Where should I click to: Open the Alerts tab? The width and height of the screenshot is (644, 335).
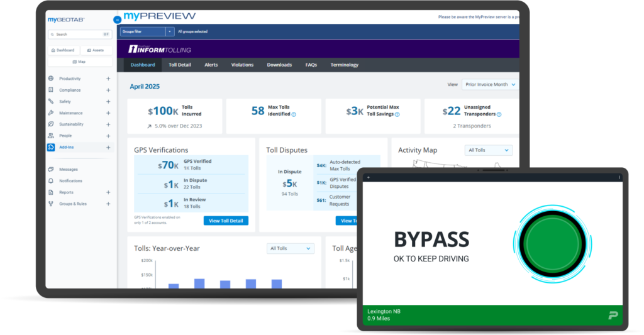point(211,65)
